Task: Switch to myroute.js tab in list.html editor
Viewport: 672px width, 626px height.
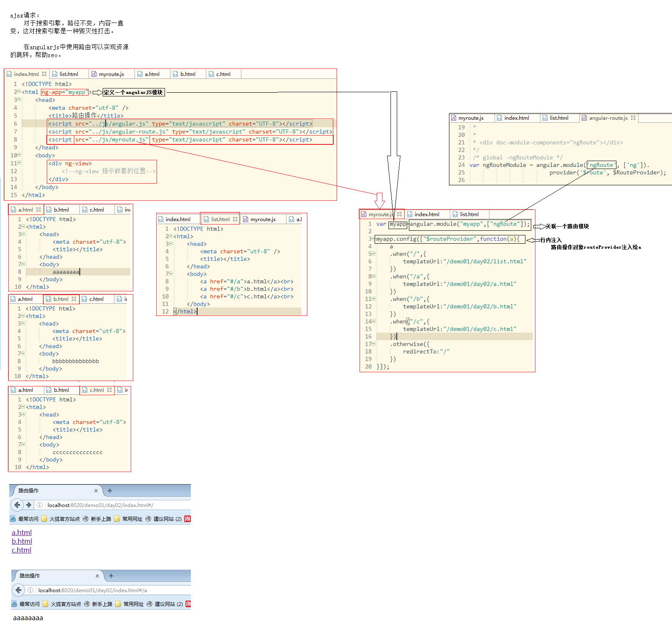Action: point(263,219)
